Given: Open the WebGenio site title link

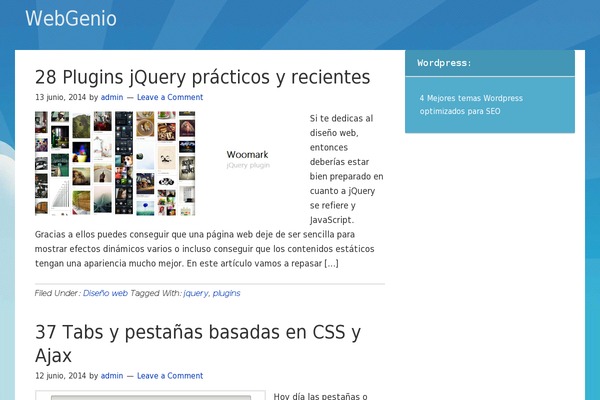Looking at the screenshot, I should (x=70, y=19).
